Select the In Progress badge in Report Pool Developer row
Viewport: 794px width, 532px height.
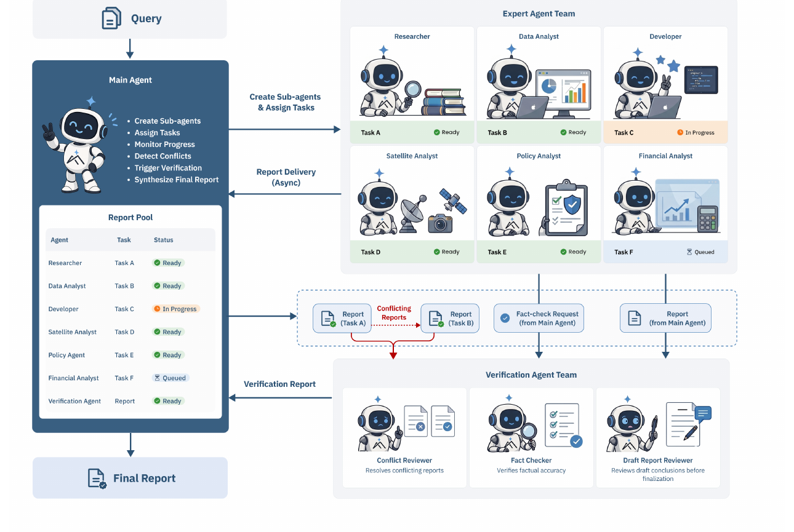[176, 309]
